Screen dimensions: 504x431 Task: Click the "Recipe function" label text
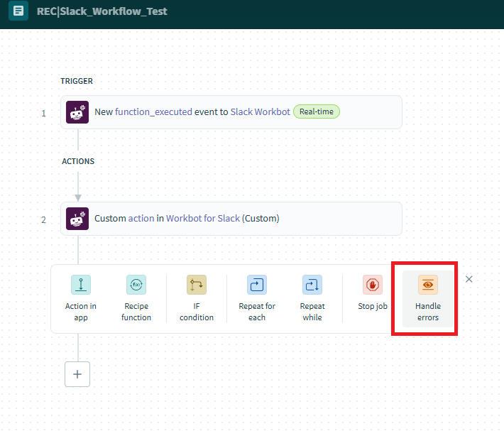pos(136,312)
